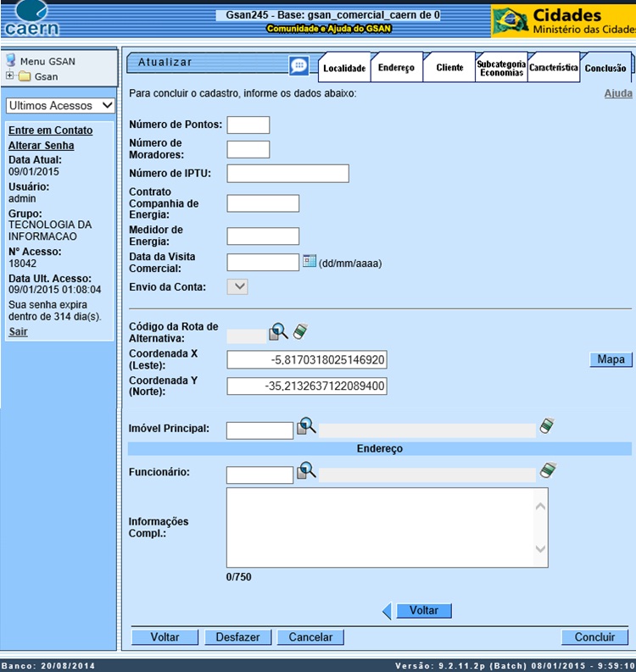Switch to the Subcategoria Economias tab

tap(500, 68)
